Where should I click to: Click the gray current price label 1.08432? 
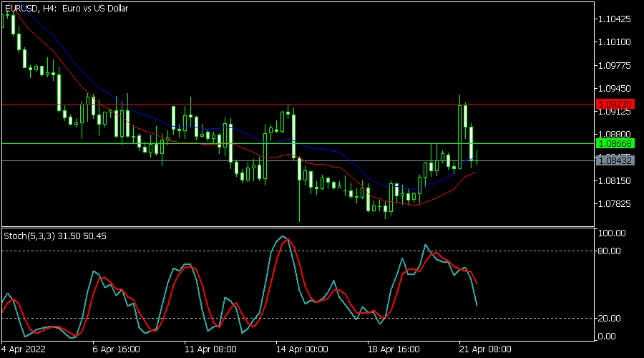tap(615, 160)
